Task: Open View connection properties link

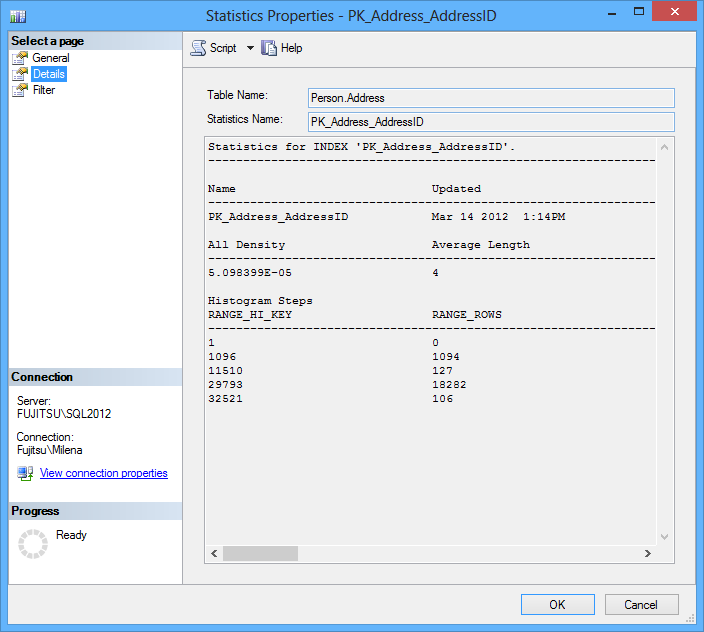Action: 103,473
